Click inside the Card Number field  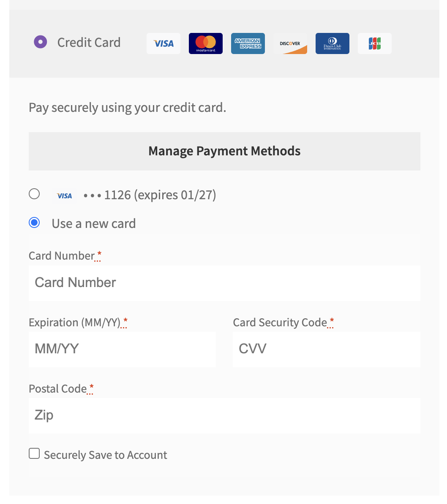pos(224,283)
